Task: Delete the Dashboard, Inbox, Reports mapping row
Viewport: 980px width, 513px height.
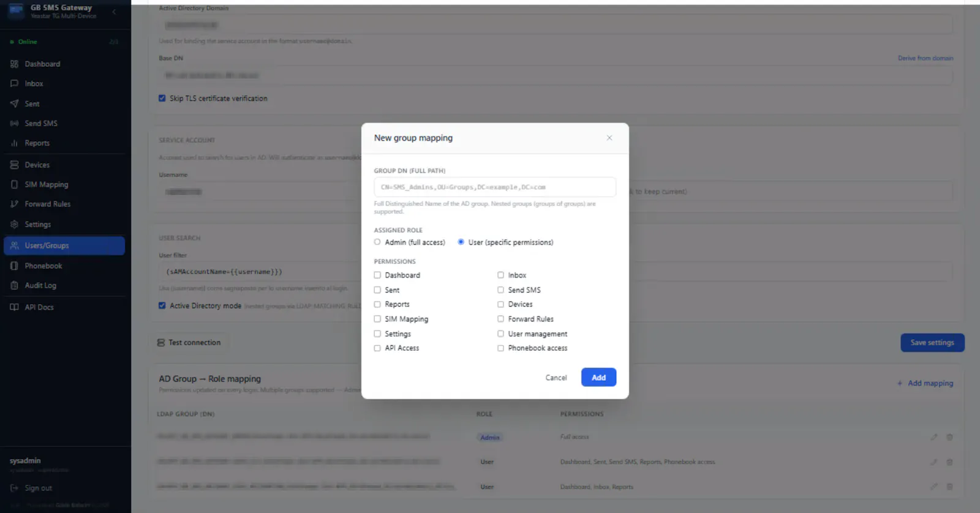Action: click(x=949, y=487)
